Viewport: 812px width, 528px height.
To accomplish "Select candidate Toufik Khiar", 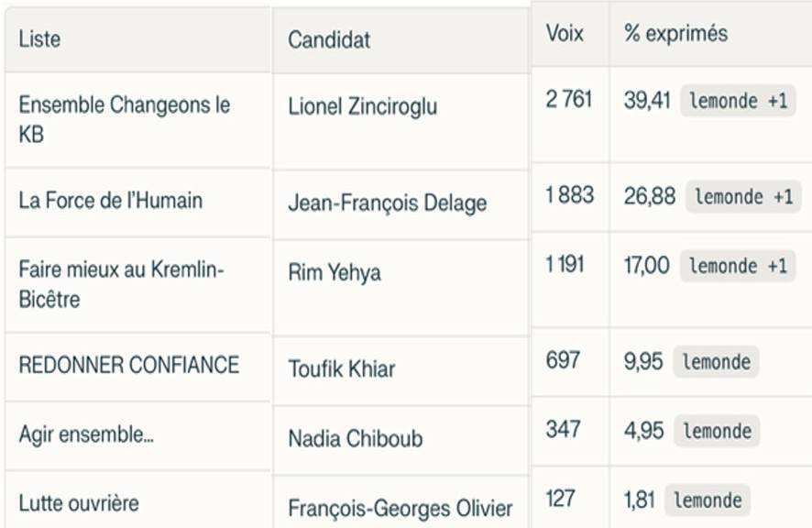I will 341,369.
